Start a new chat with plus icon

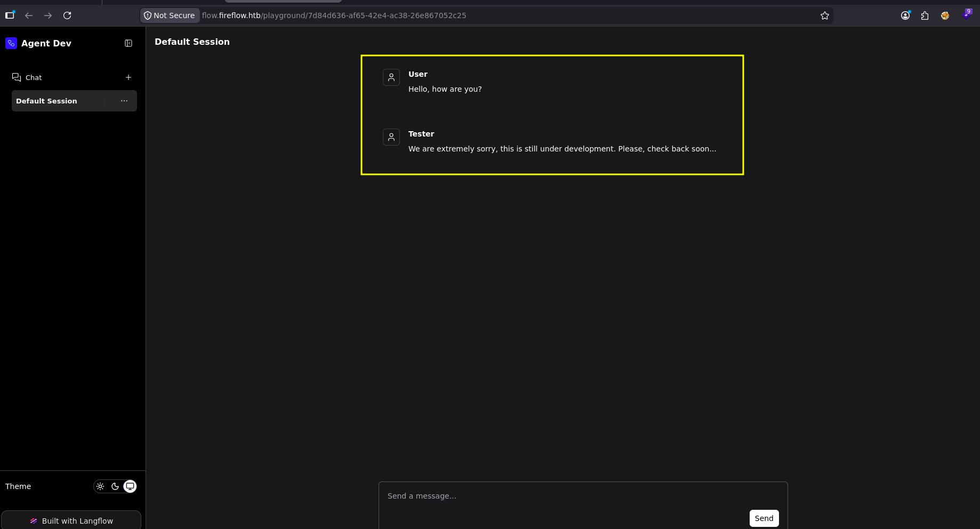click(x=128, y=77)
